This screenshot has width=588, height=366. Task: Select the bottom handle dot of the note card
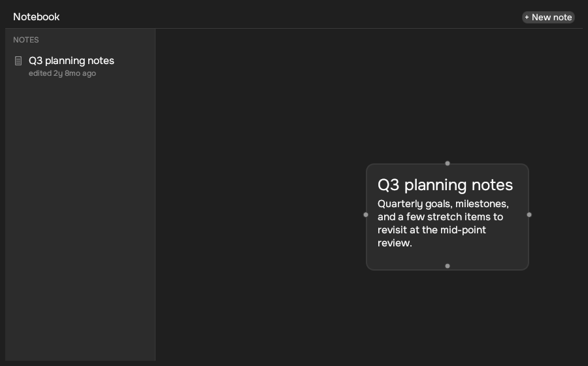pyautogui.click(x=448, y=266)
